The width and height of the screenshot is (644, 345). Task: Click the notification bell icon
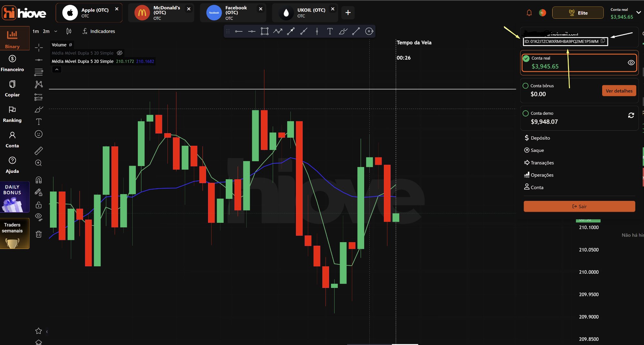pyautogui.click(x=529, y=13)
